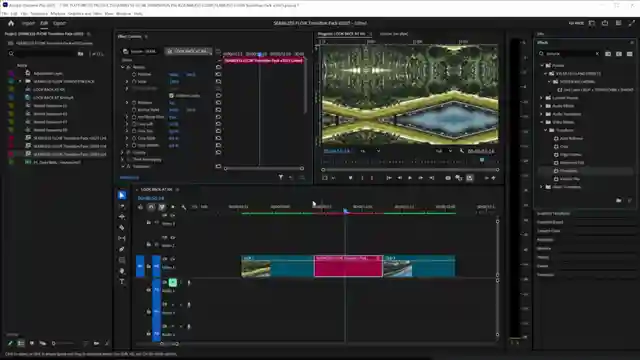The height and width of the screenshot is (360, 640).
Task: Select the Slip tool
Action: click(122, 238)
